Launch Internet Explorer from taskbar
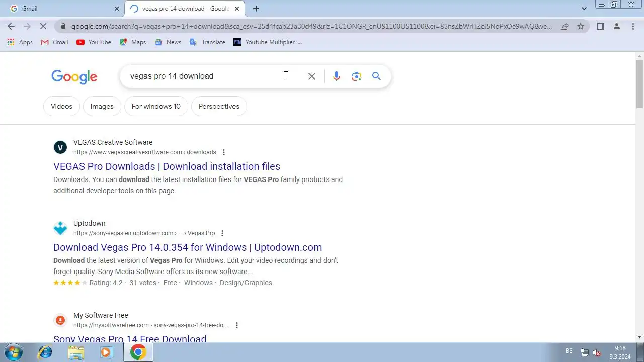The height and width of the screenshot is (362, 644). pos(45,352)
